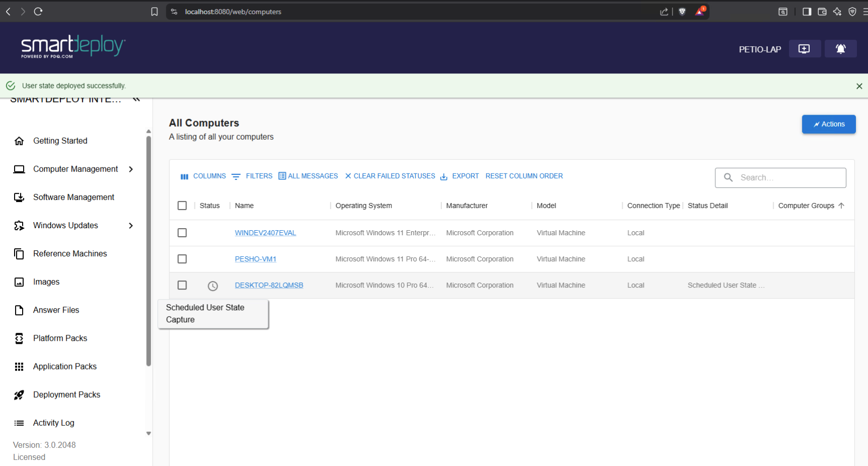Select the PESHO-VM1 row checkbox
This screenshot has width=868, height=466.
[182, 259]
